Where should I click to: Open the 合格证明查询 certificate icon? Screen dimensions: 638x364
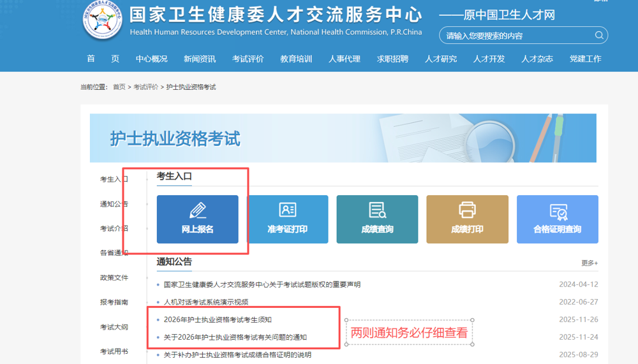point(557,211)
